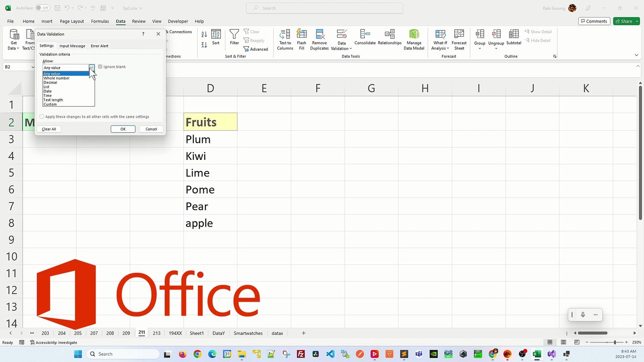Image resolution: width=644 pixels, height=362 pixels.
Task: Click the horizontal scrollbar thumb
Action: tap(593, 333)
